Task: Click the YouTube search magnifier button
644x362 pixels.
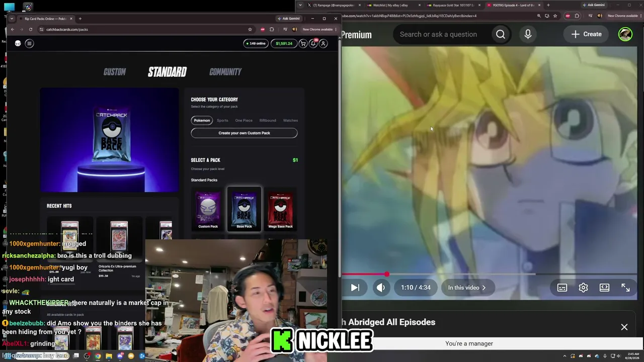Action: pos(501,34)
